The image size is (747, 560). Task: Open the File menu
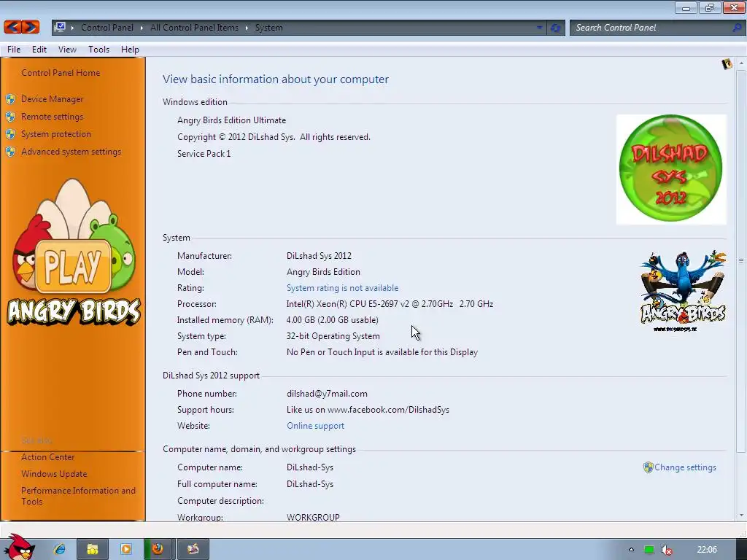point(14,50)
